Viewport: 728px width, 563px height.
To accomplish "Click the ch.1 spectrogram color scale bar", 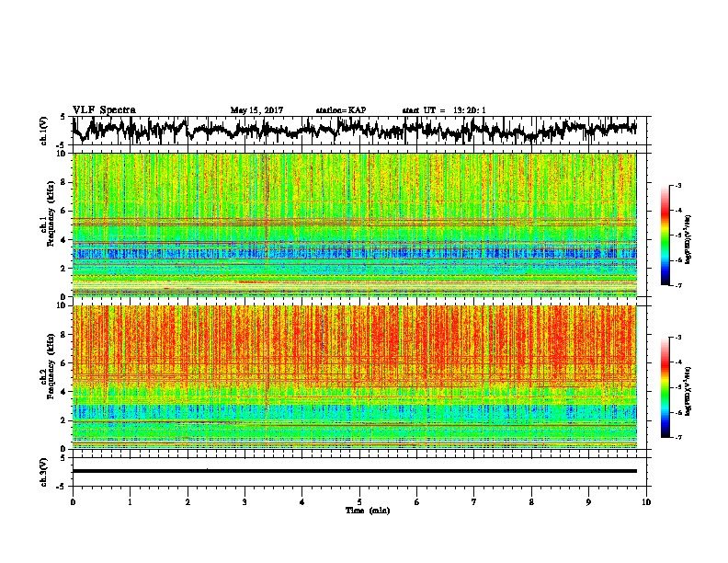I will click(665, 236).
